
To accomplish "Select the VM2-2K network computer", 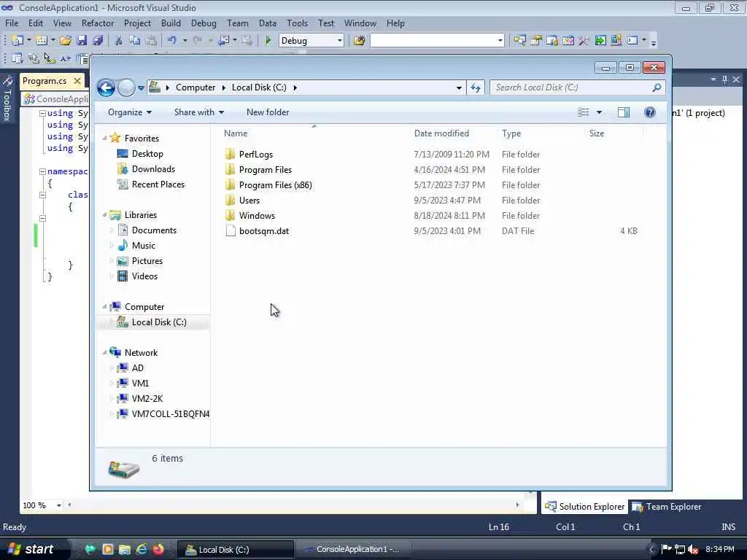I will 147,399.
